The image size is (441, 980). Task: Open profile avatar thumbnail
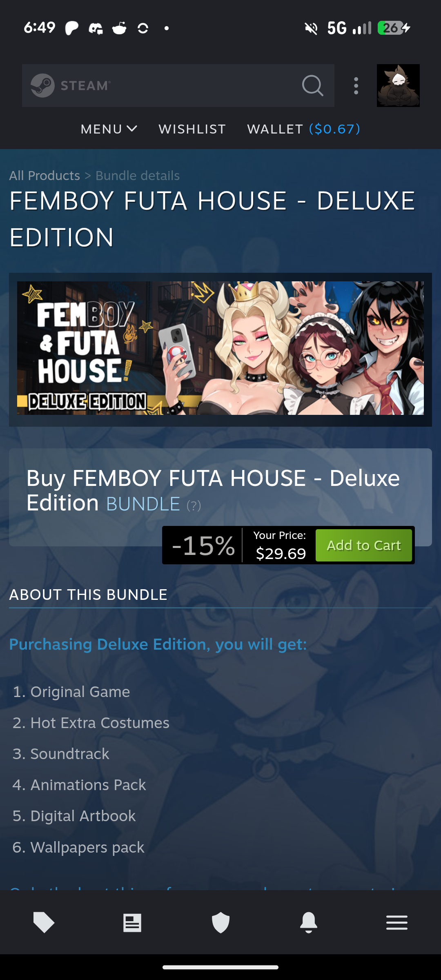pyautogui.click(x=398, y=85)
